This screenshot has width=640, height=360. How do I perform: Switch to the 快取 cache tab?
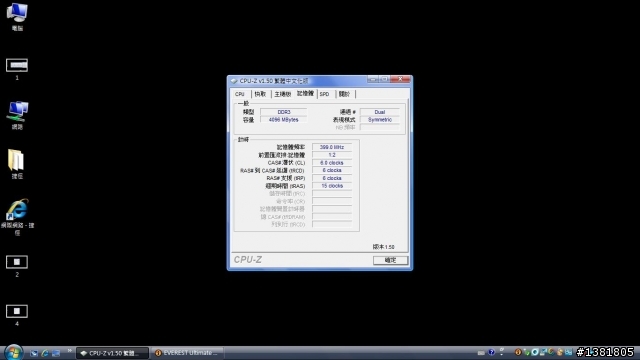(x=260, y=94)
